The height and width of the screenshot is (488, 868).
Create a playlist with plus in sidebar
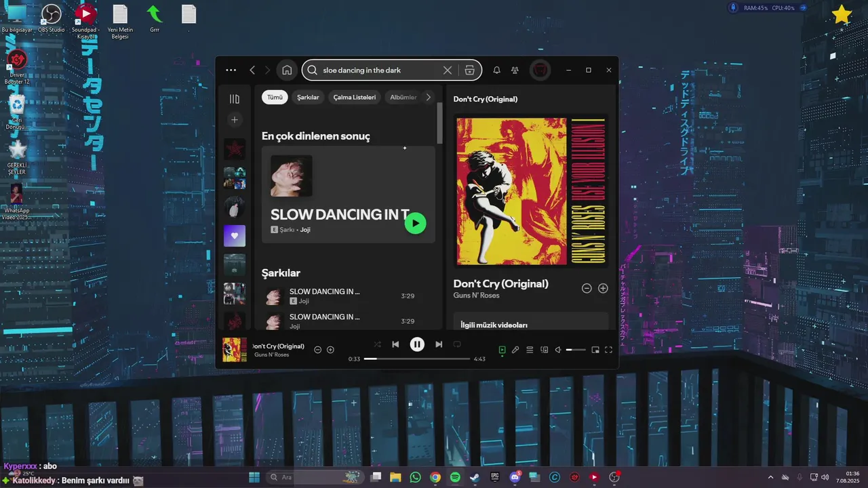[235, 120]
